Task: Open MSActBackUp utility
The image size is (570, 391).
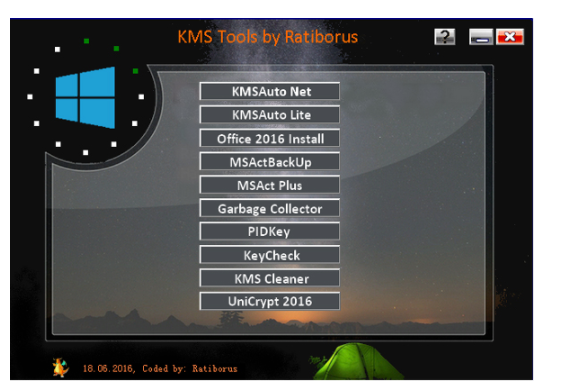Action: click(269, 161)
